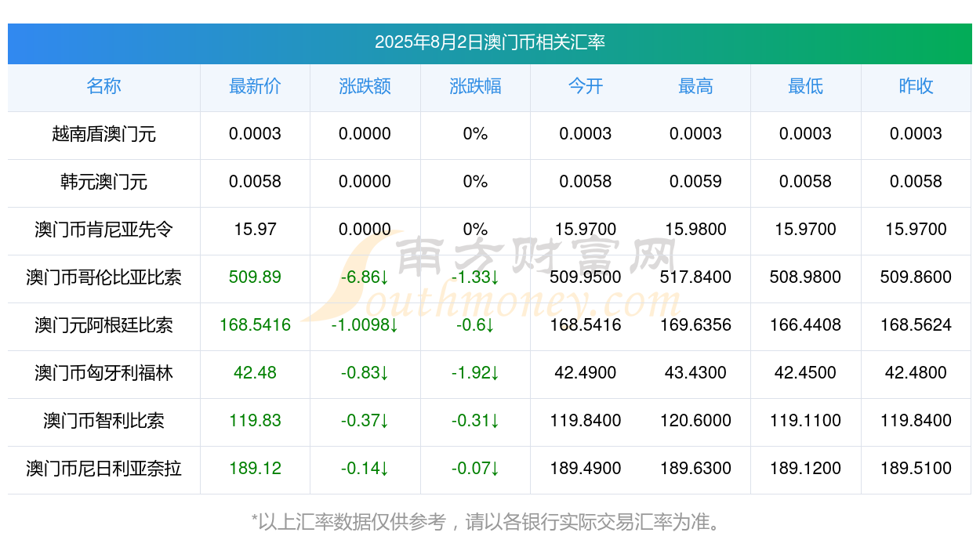Select the 最新价 column header
The height and width of the screenshot is (547, 980).
(255, 86)
